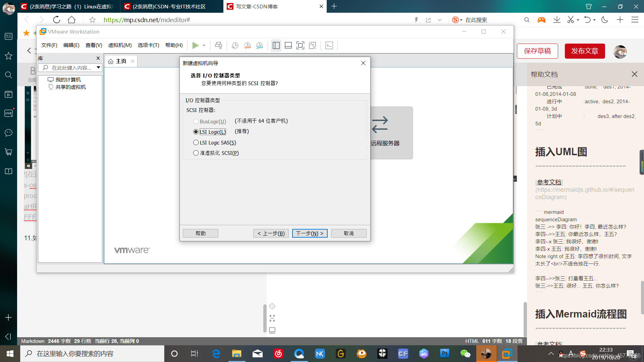Viewport: 644px width, 362px height.
Task: Open a new browser tab with plus
Action: 334,6
